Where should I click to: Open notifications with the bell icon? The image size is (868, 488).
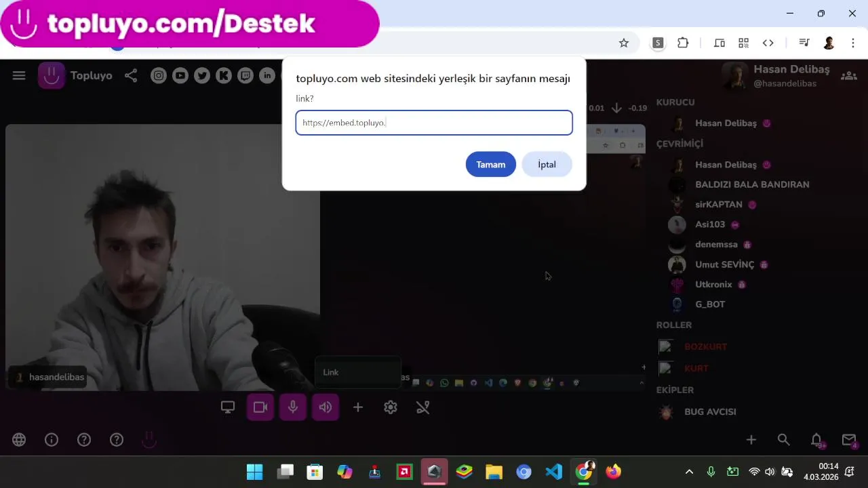pyautogui.click(x=817, y=440)
